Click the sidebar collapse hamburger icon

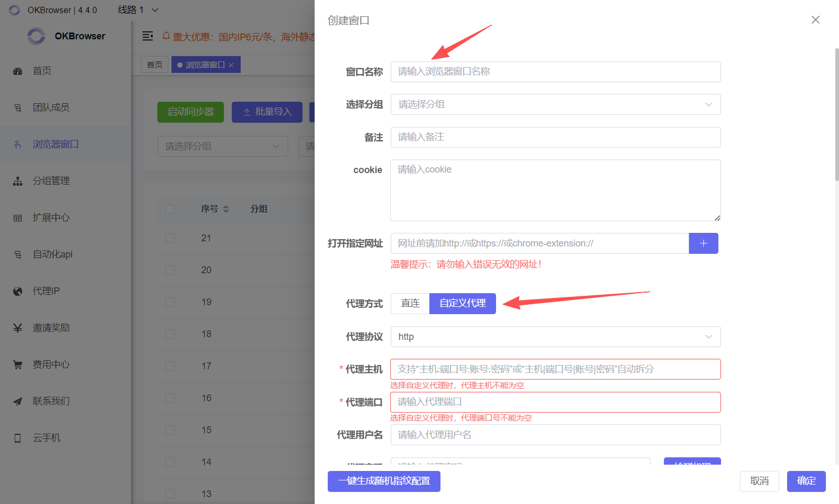click(x=148, y=36)
